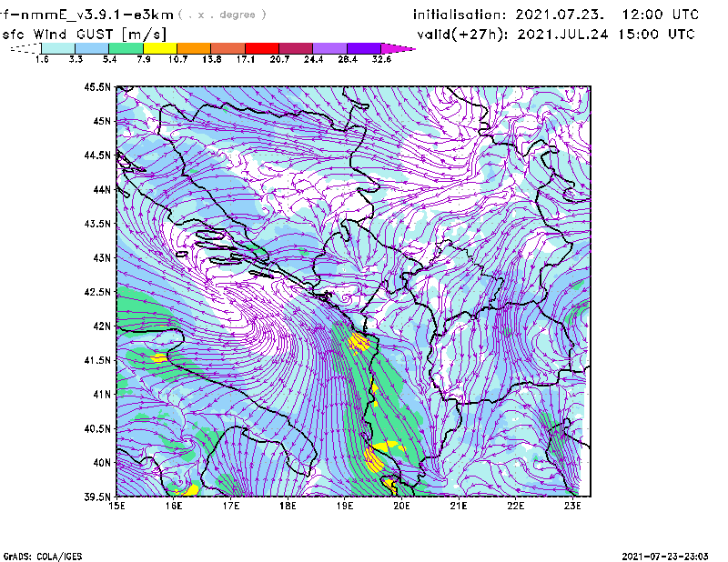This screenshot has height=562, width=728.
Task: Click the '12:00 UTC' initialisation time
Action: (x=661, y=15)
